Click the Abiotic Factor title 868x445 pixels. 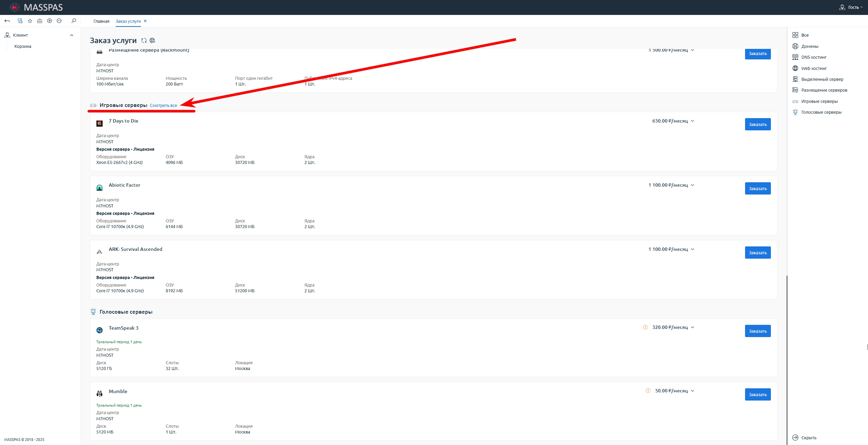pyautogui.click(x=124, y=185)
